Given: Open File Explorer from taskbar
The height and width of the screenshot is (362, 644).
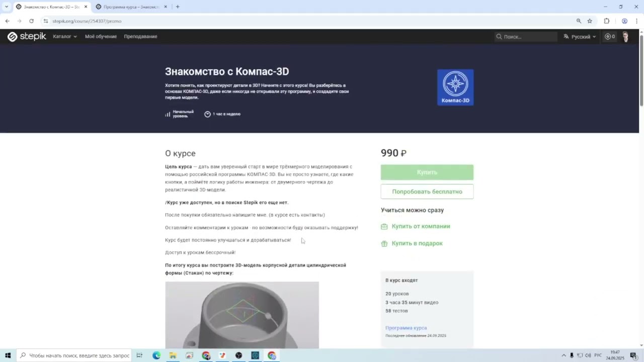Looking at the screenshot, I should 173,355.
